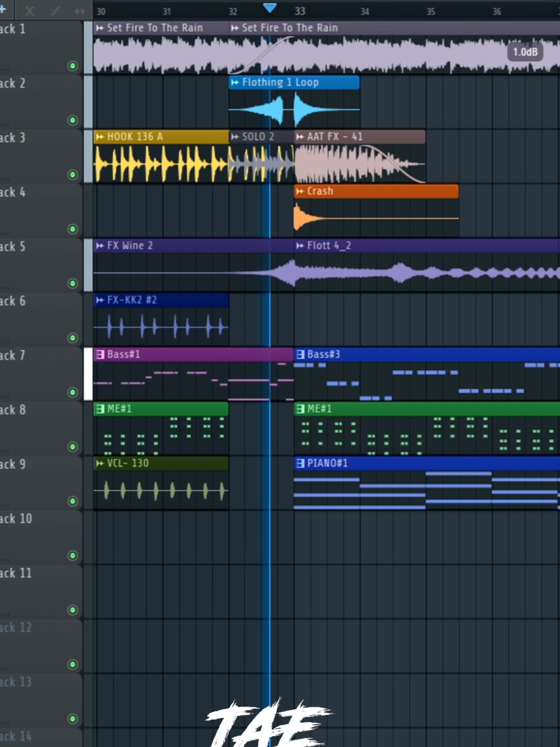Jump to bar 31 on the timeline ruler
560x747 pixels.
[167, 12]
